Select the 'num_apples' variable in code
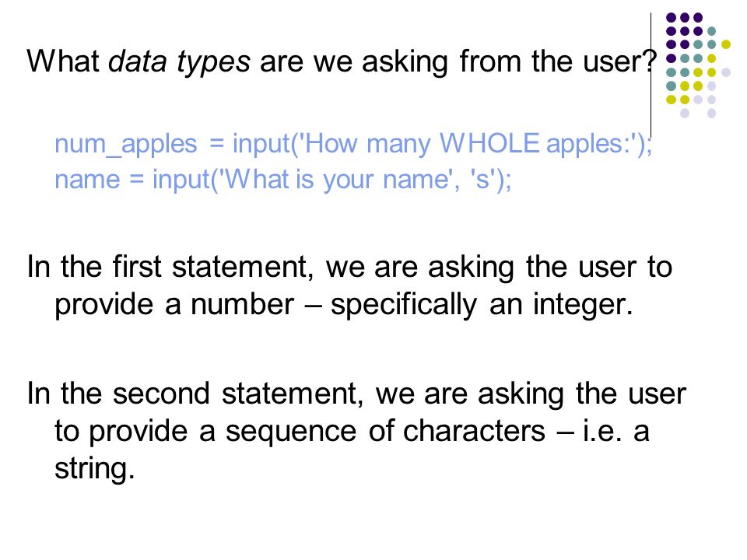Screen dimensions: 747x560 click(x=126, y=144)
